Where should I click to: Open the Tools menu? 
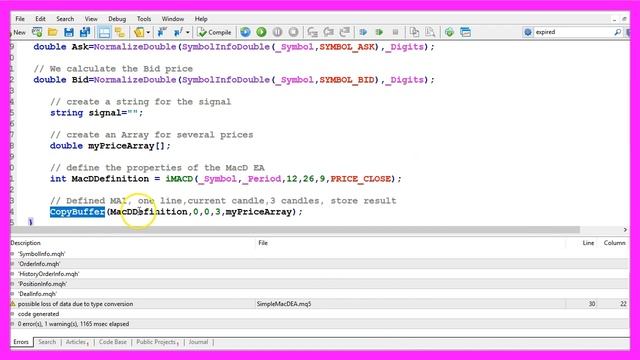tap(144, 19)
